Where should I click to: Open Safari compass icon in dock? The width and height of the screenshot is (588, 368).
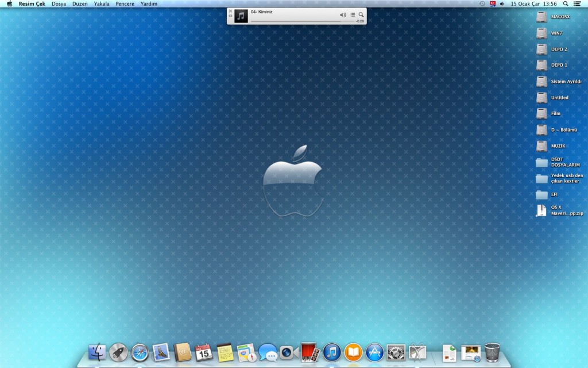click(x=140, y=352)
